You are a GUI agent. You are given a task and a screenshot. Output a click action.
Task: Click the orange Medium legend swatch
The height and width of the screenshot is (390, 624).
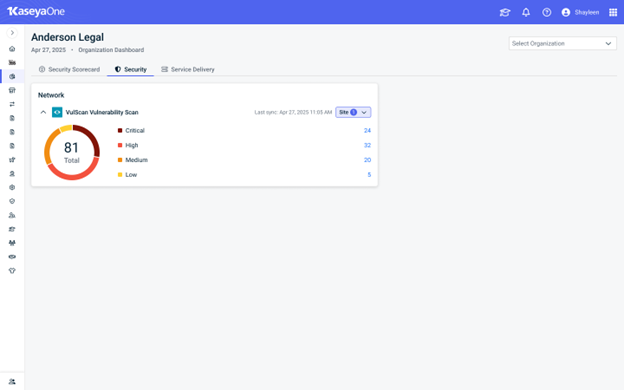[x=120, y=160]
